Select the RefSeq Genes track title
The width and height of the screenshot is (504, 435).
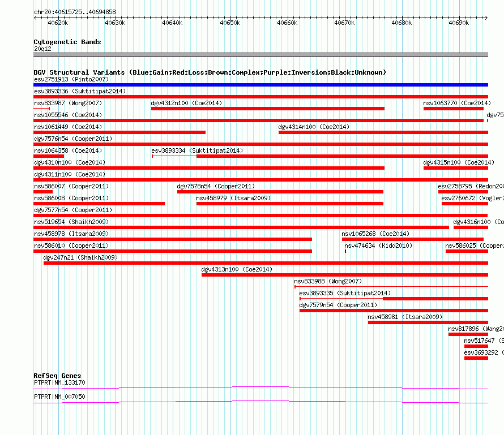pyautogui.click(x=57, y=376)
